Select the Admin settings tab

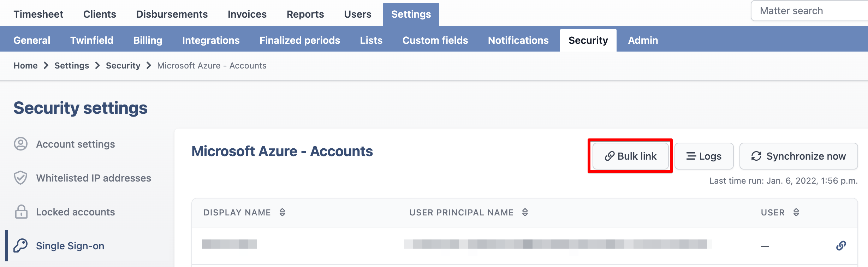[643, 40]
